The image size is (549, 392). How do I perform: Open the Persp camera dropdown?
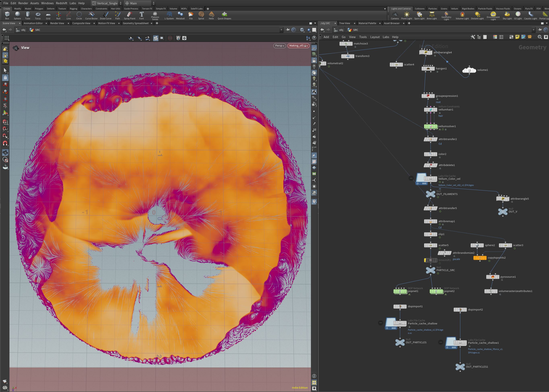(x=280, y=46)
